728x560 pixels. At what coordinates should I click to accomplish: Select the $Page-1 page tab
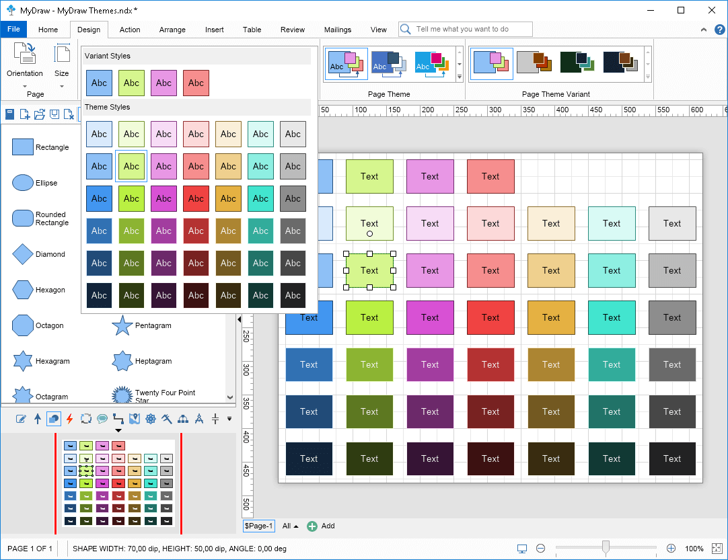[258, 526]
